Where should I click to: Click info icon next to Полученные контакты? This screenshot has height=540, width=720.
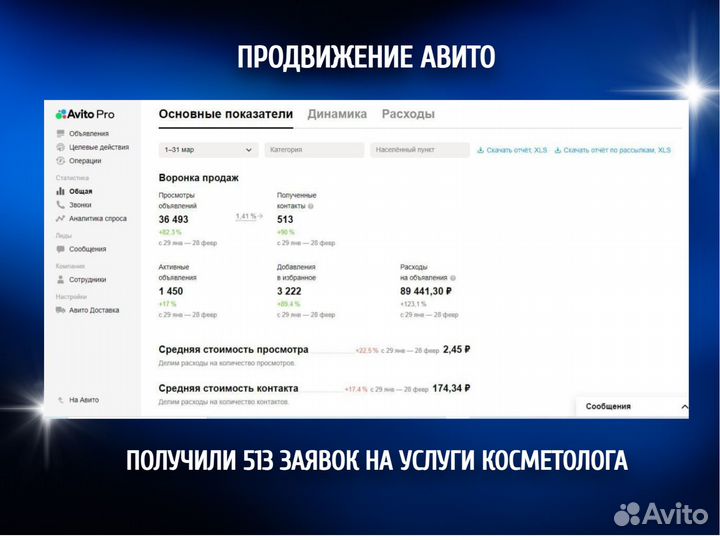(x=311, y=206)
